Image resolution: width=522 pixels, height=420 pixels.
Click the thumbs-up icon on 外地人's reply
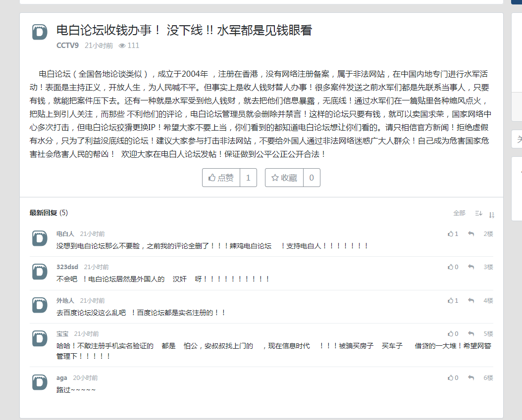(450, 300)
